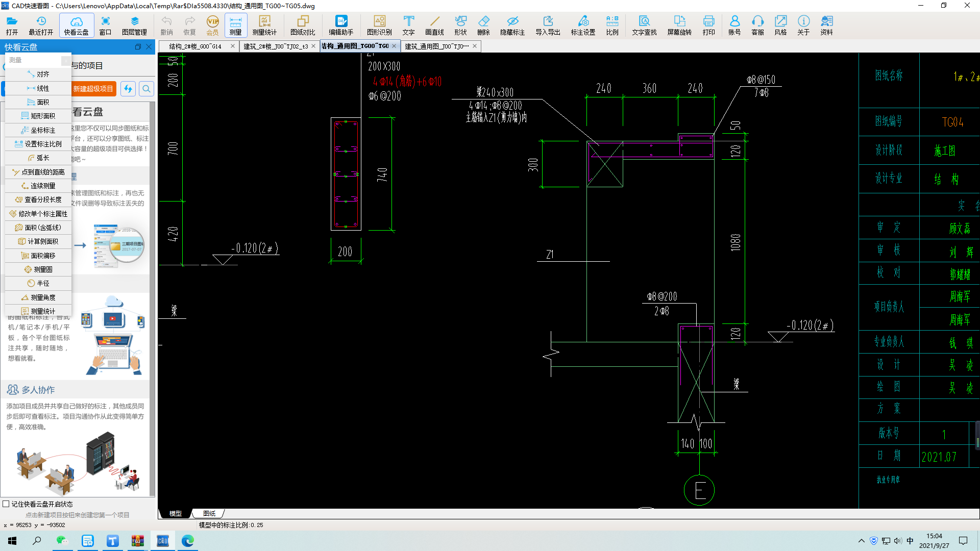This screenshot has width=980, height=551.
Task: Choose 坐标标注 menu entry
Action: 38,130
